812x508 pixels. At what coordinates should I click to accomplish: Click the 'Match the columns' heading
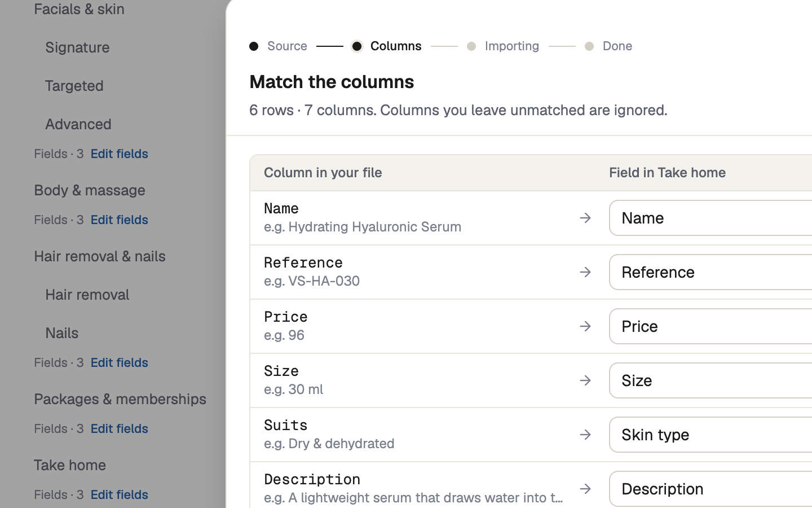[332, 82]
